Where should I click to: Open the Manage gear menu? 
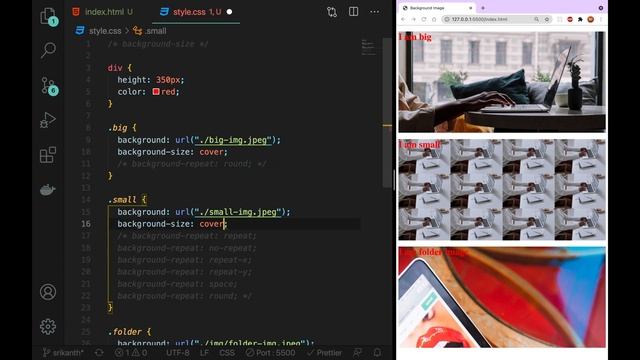click(x=48, y=327)
